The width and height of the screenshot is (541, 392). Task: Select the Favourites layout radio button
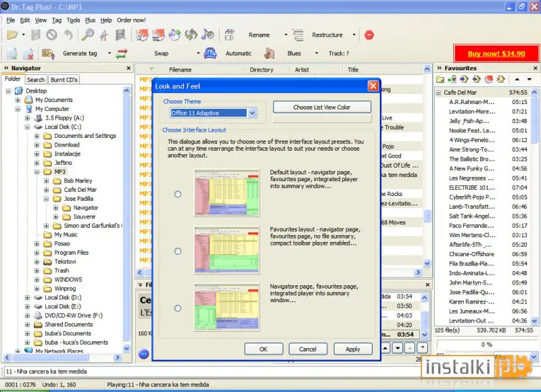pyautogui.click(x=178, y=251)
